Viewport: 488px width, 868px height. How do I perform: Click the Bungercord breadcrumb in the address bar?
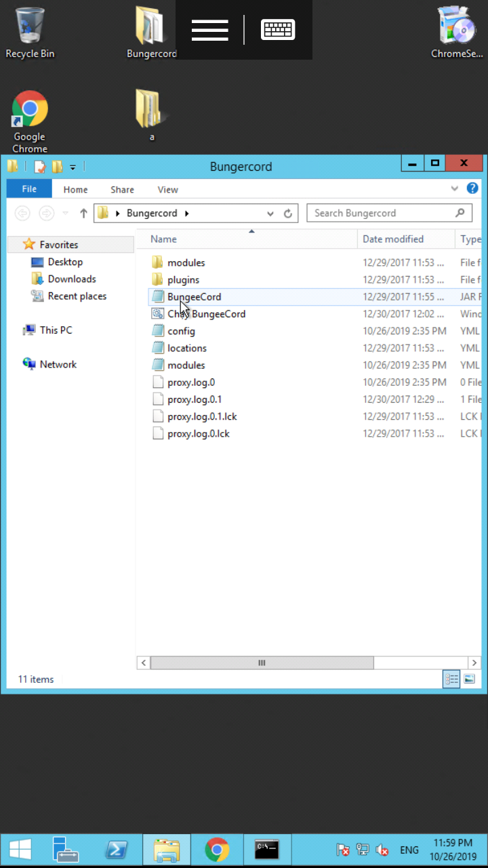[152, 213]
